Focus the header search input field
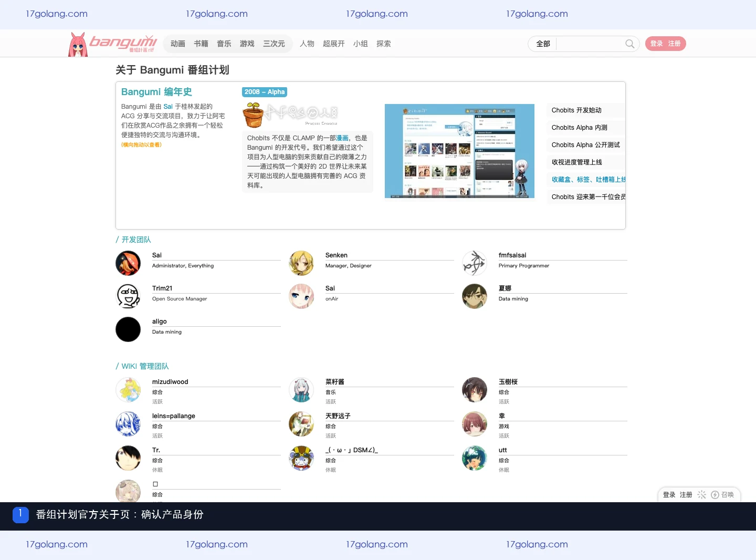Image resolution: width=756 pixels, height=560 pixels. coord(590,44)
